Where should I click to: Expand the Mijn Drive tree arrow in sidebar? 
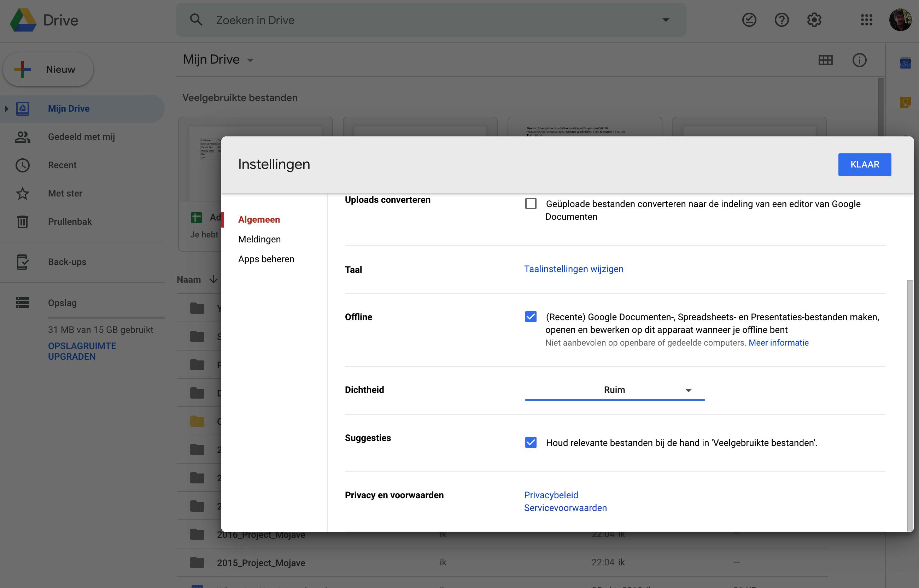[x=6, y=109]
